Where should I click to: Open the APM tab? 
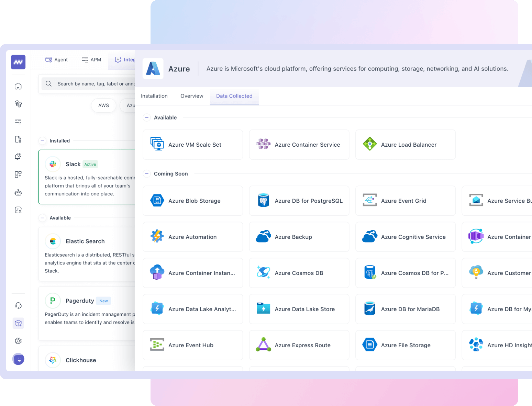pos(91,60)
